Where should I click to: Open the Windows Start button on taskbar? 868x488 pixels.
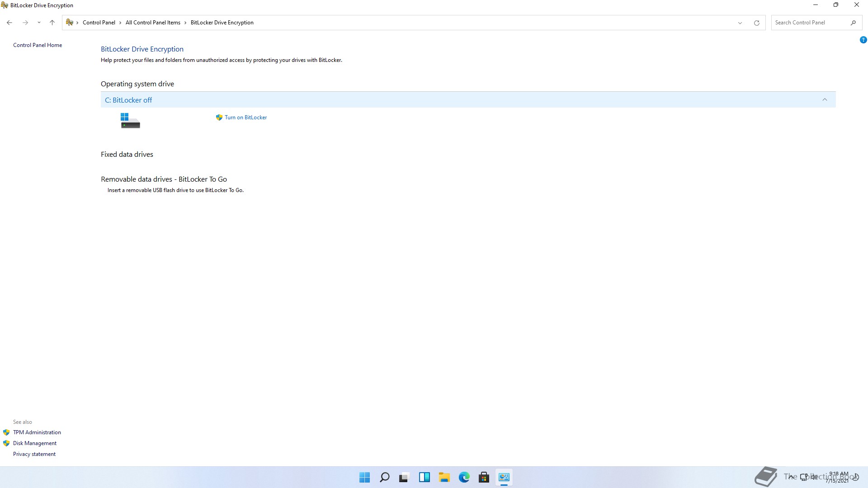[364, 477]
